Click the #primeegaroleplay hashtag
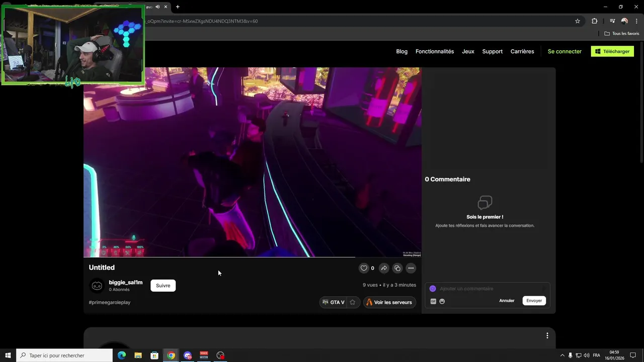The image size is (644, 362). [110, 302]
